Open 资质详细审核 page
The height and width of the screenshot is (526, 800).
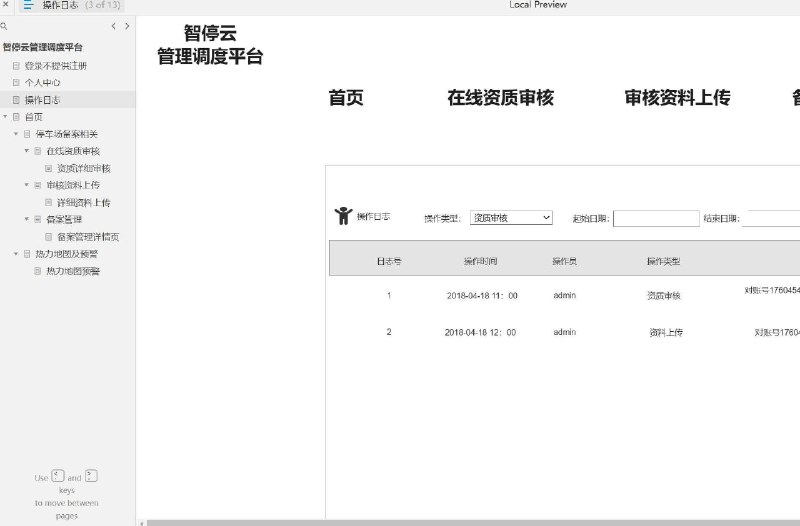84,168
